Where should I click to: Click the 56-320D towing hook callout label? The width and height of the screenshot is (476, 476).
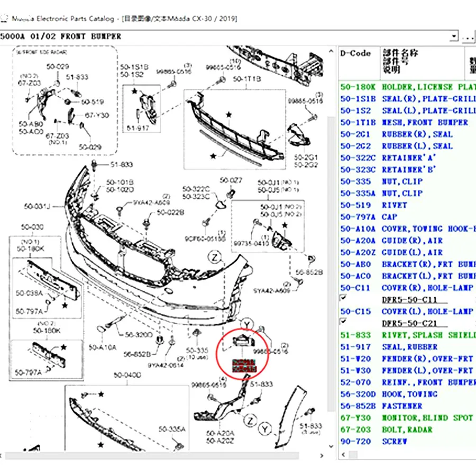pos(139,335)
